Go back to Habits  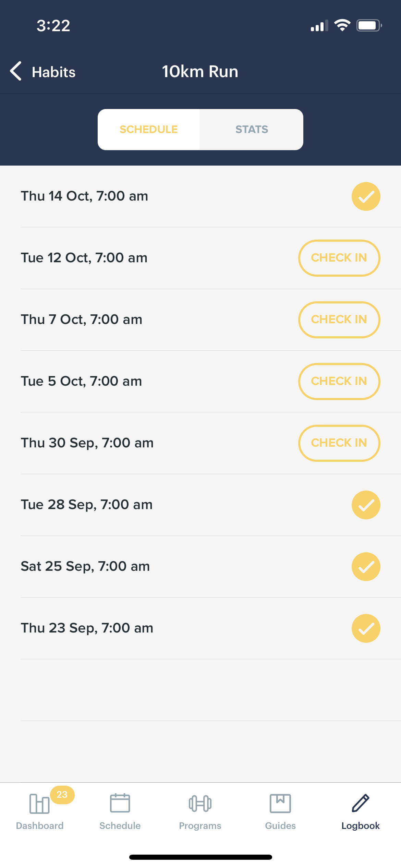tap(53, 72)
